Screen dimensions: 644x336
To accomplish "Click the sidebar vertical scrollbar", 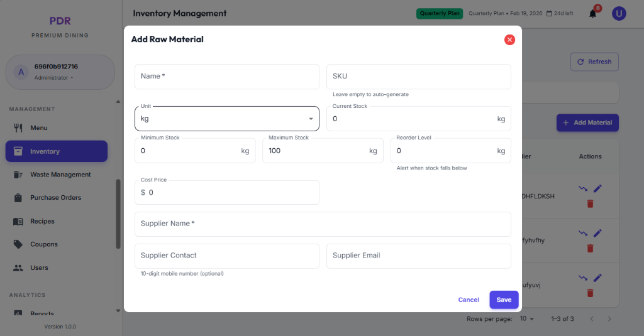I will [118, 214].
